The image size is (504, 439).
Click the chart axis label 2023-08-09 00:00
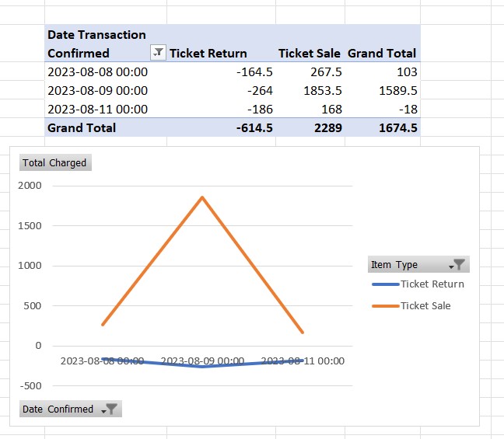(x=202, y=361)
